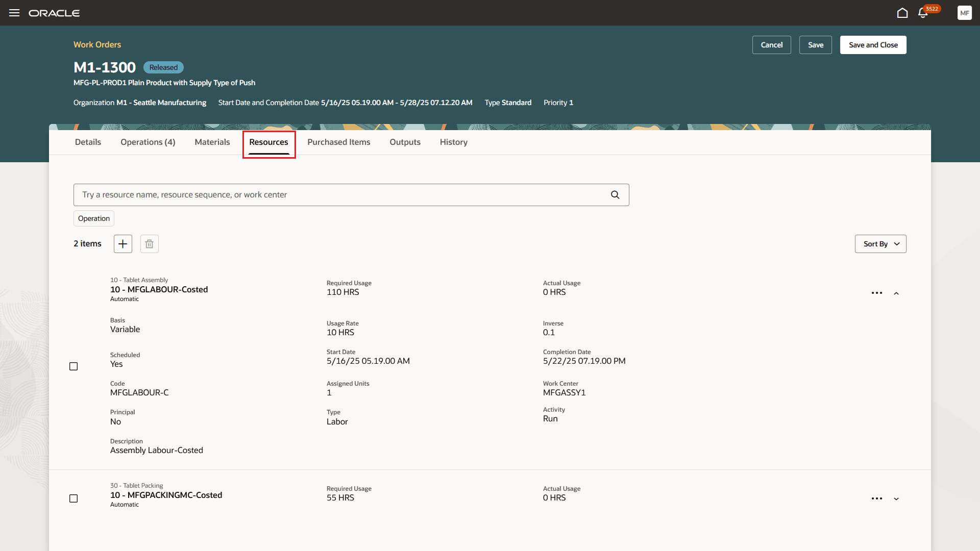Open the Sort By dropdown
The height and width of the screenshot is (551, 980).
point(880,244)
